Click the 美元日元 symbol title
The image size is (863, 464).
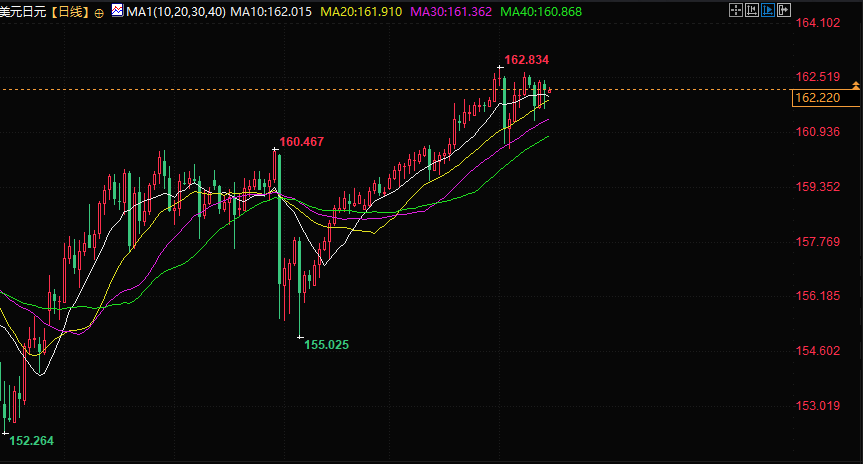[x=23, y=12]
